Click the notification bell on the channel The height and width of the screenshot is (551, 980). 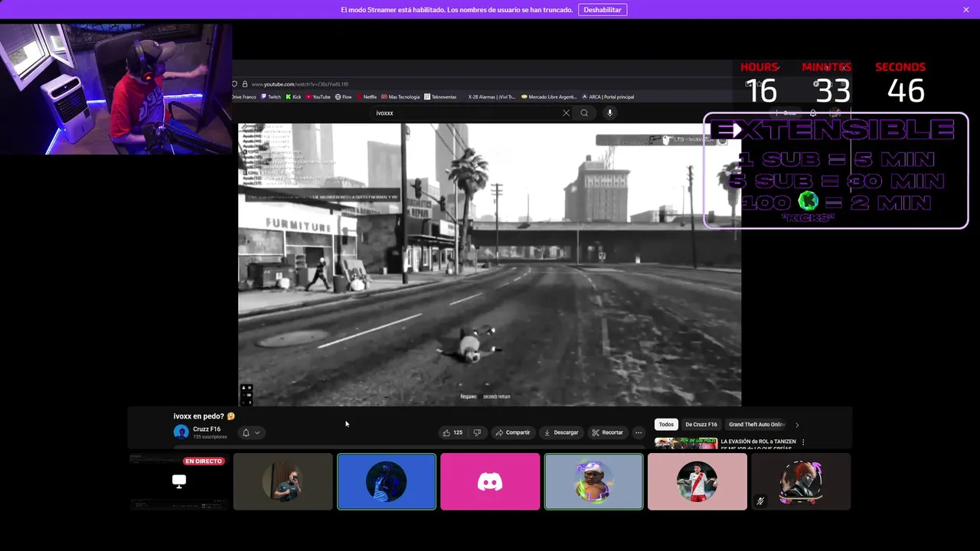246,433
